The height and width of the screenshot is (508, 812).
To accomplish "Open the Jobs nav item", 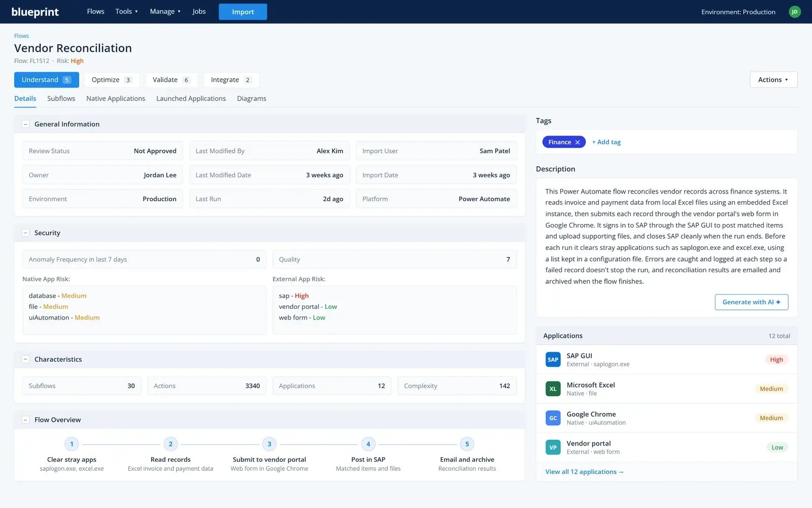I will tap(199, 11).
